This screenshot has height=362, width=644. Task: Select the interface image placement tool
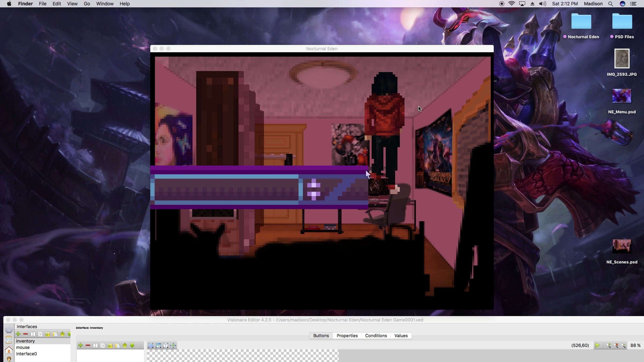[158, 345]
